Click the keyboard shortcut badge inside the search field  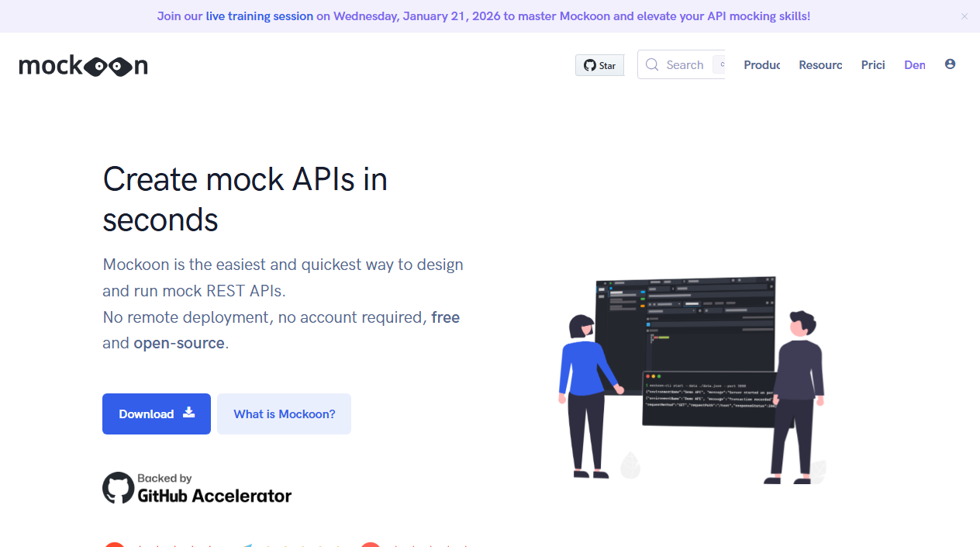pos(723,64)
